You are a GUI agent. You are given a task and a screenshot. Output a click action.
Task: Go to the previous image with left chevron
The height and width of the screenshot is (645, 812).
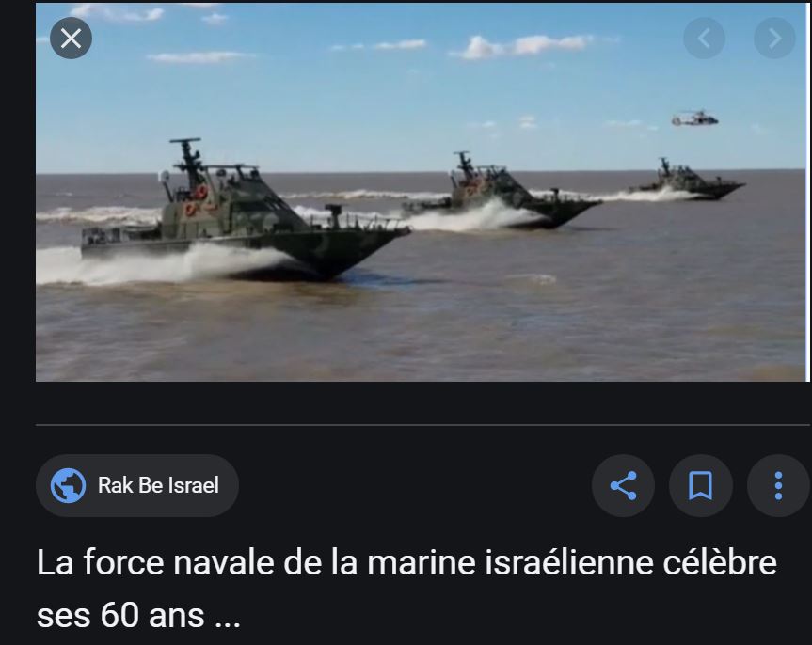(x=704, y=38)
